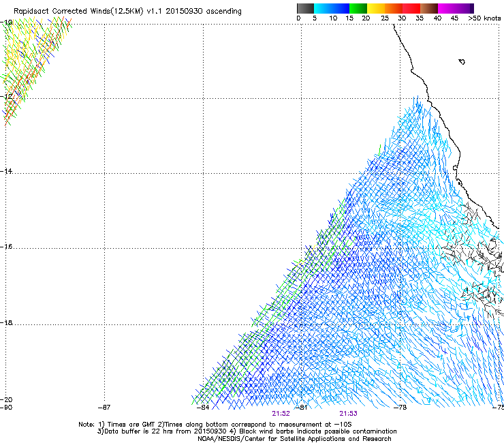Click the red 30-35 knots legend swatch
The width and height of the screenshot is (504, 443).
click(411, 8)
